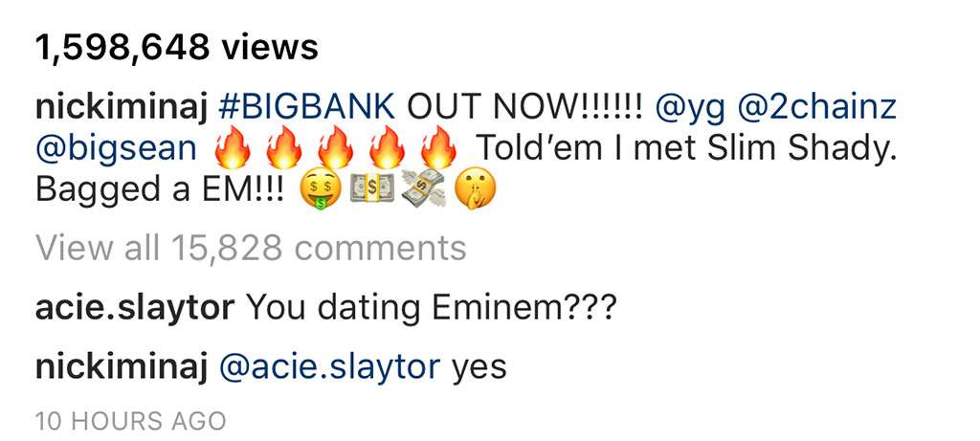
Task: Click the 1,598,648 views count
Action: (x=175, y=47)
